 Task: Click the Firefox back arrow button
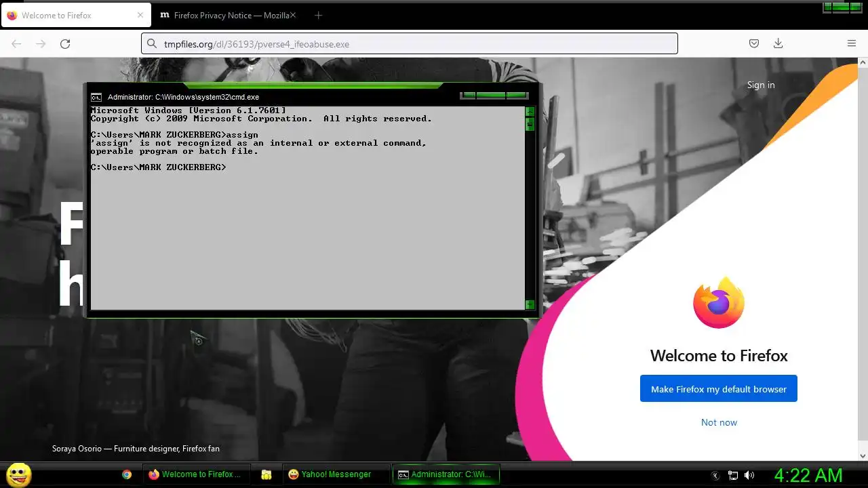16,44
